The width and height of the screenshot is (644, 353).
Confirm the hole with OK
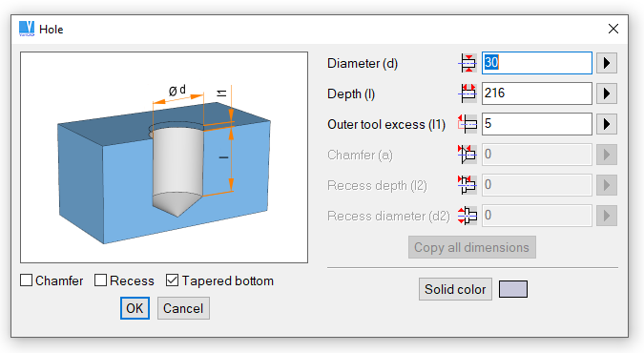(135, 308)
